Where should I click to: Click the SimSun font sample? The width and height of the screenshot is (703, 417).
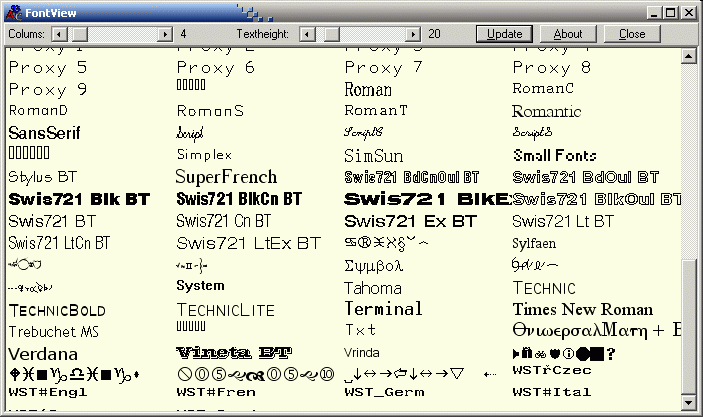[x=374, y=156]
